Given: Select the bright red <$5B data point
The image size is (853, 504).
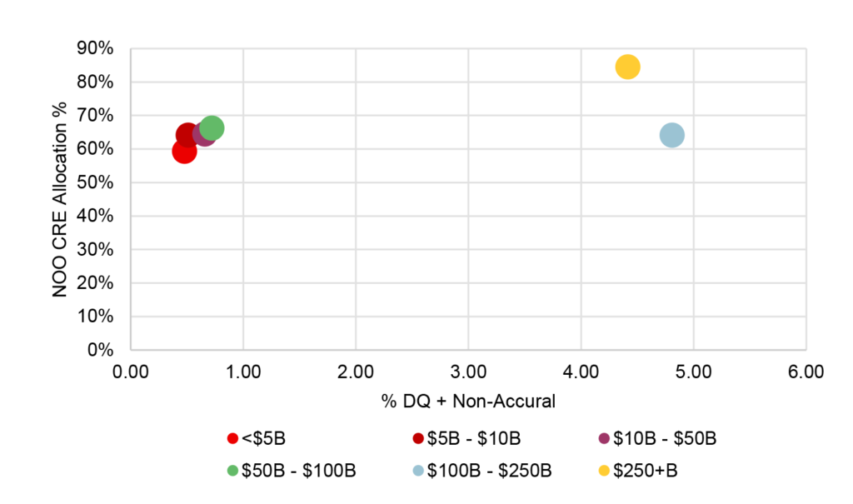Looking at the screenshot, I should [182, 152].
